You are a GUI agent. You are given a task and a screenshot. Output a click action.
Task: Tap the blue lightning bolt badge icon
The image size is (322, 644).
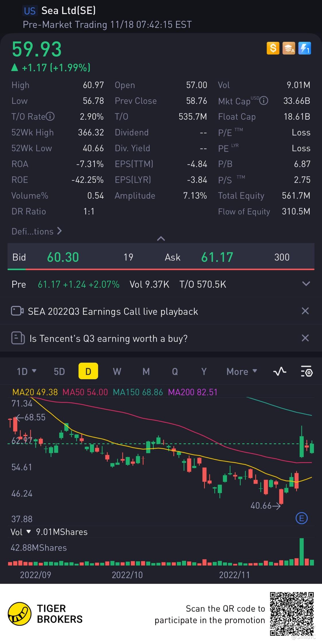305,48
